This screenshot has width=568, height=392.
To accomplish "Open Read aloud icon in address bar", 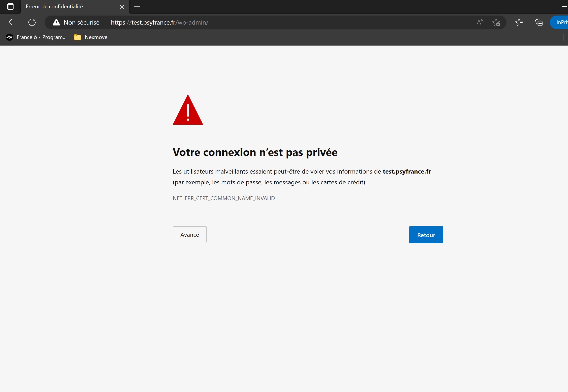I will click(x=480, y=22).
